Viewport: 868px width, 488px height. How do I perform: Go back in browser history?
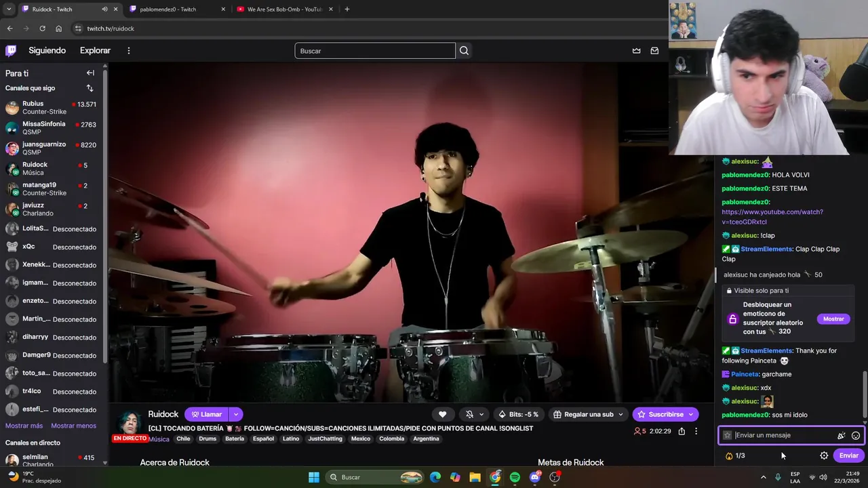9,28
